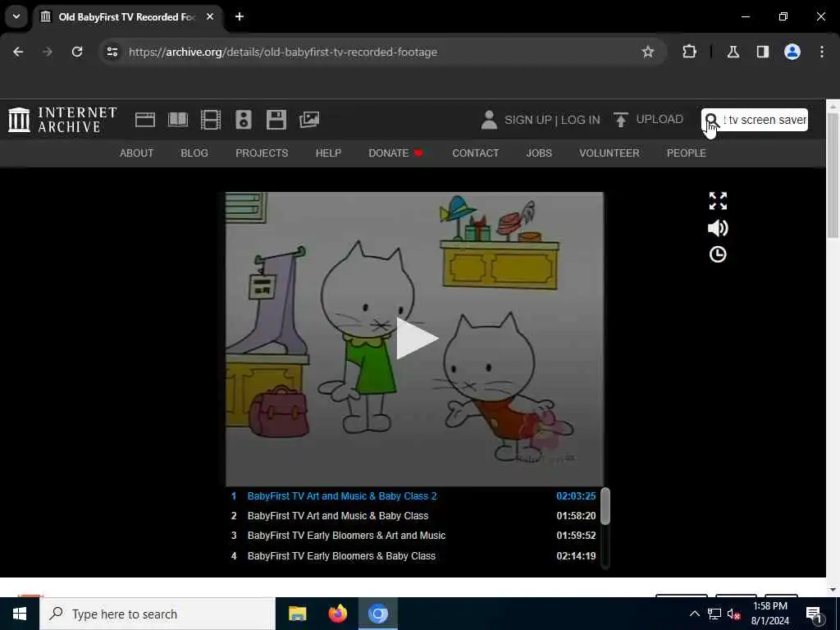This screenshot has height=630, width=840.
Task: Open the PEOPLE menu item
Action: pyautogui.click(x=687, y=153)
